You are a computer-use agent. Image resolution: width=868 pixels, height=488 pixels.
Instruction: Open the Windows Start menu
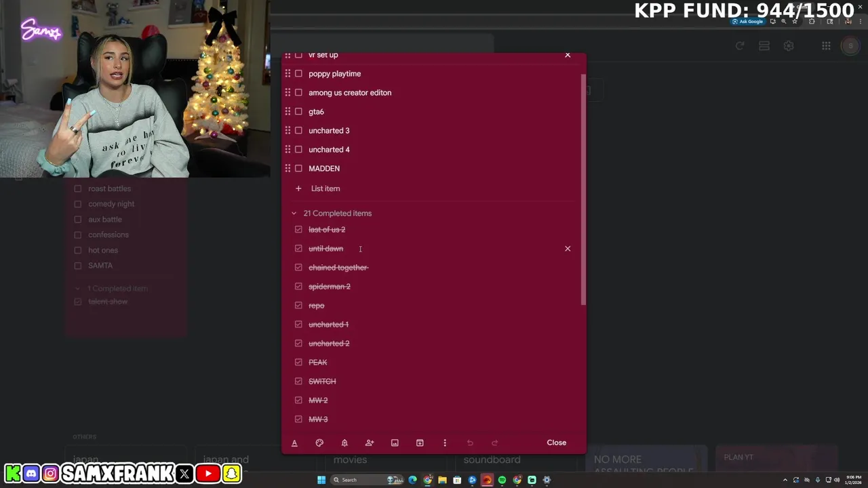point(321,480)
